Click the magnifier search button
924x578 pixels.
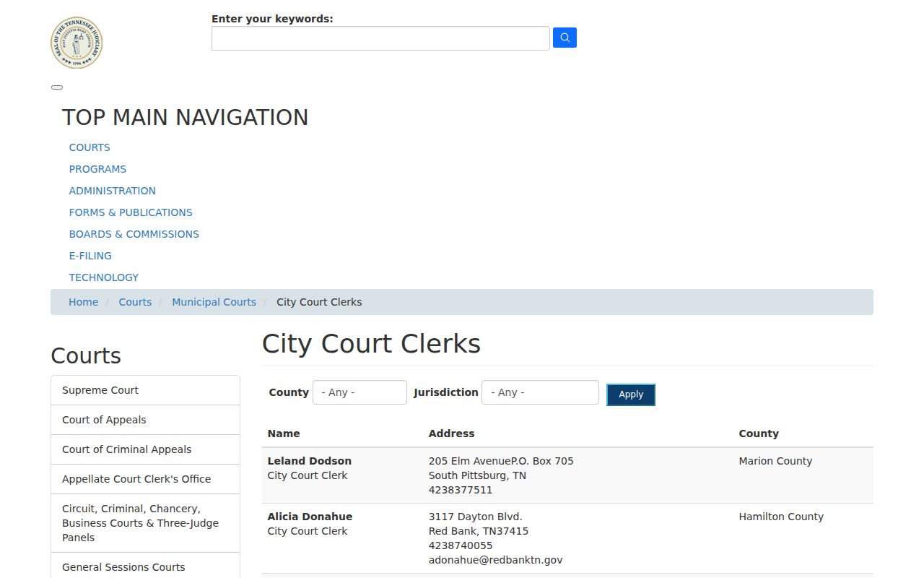(565, 38)
